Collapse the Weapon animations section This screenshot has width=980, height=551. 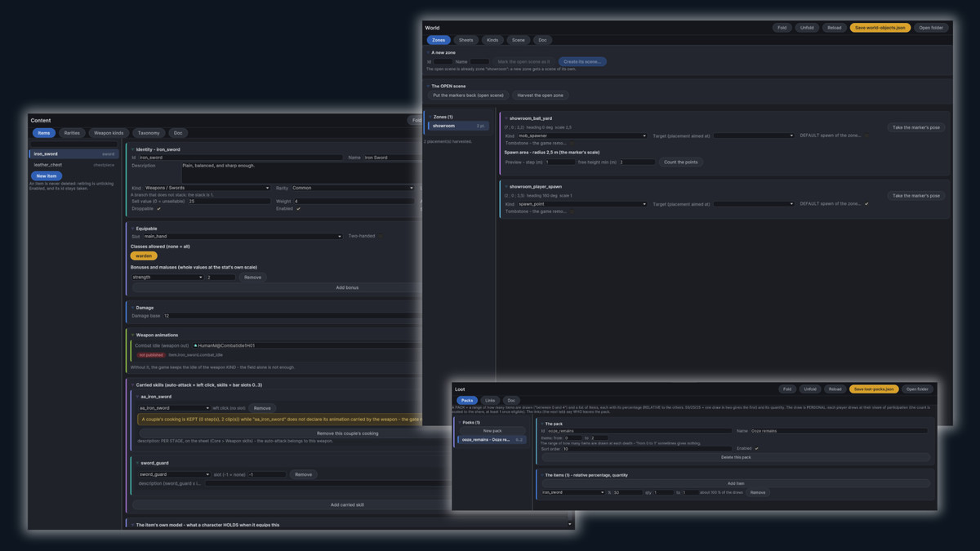point(133,335)
